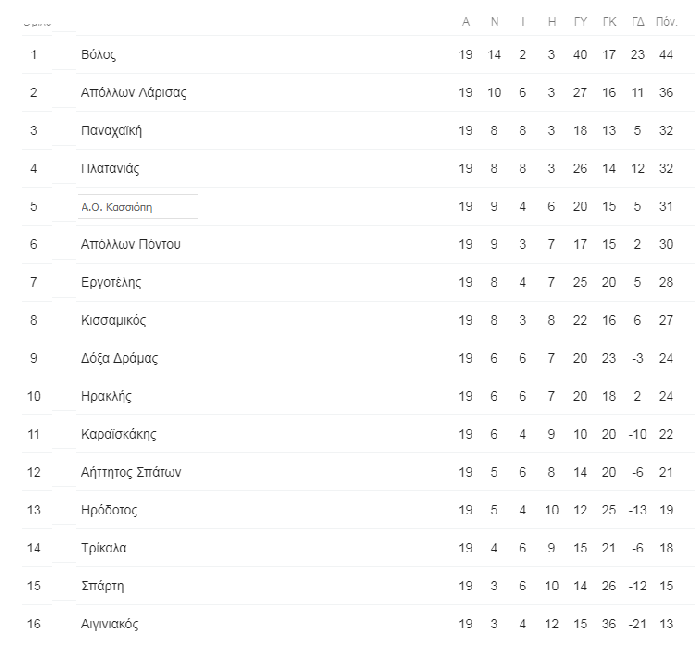Select Εργοτέλης in the standings
The image size is (695, 655).
[111, 282]
